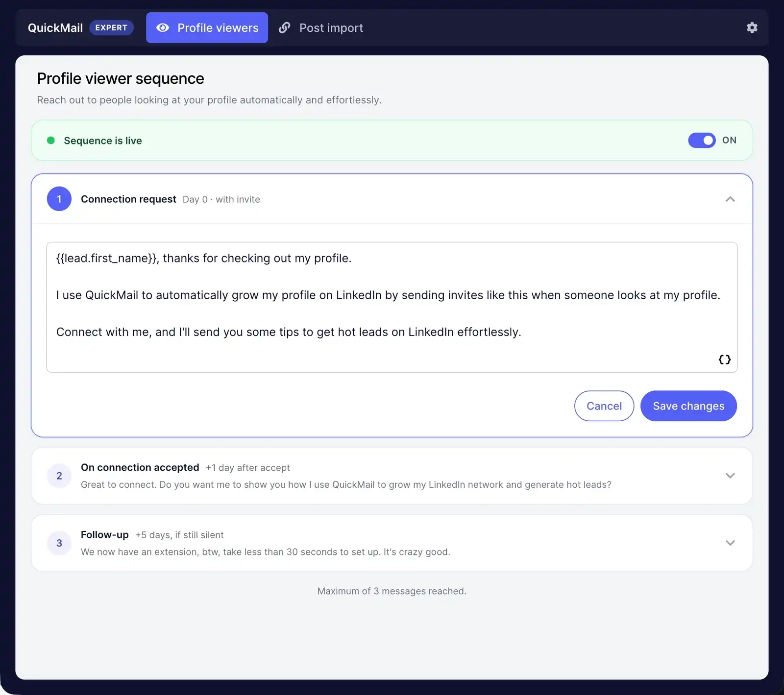Screen dimensions: 784x695
Task: Click the QuickMail logo text
Action: click(x=55, y=28)
